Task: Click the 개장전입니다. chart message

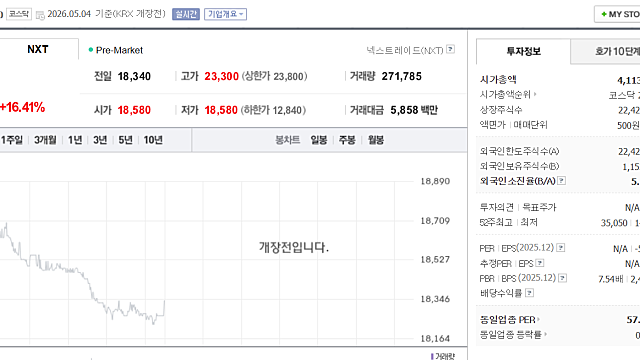Action: coord(294,247)
